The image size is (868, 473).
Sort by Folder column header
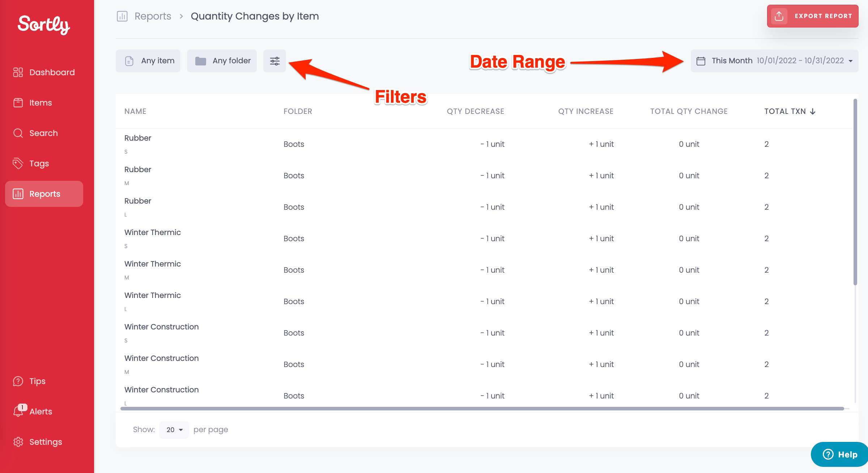pos(298,111)
